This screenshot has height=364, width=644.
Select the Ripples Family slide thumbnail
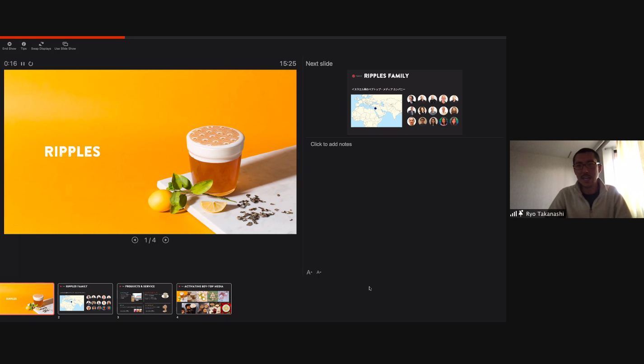click(x=85, y=299)
